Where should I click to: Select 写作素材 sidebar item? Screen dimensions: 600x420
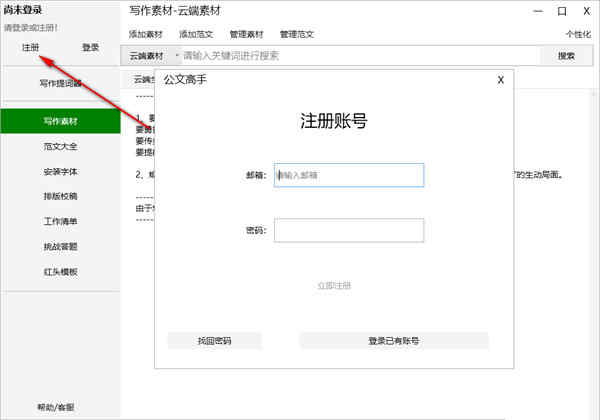[60, 120]
